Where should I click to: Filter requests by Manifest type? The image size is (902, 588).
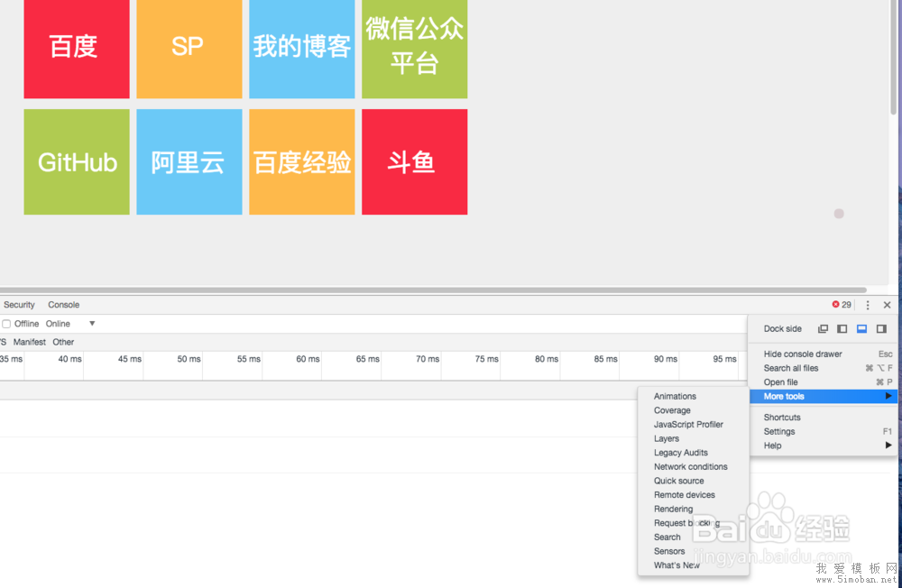coord(30,343)
